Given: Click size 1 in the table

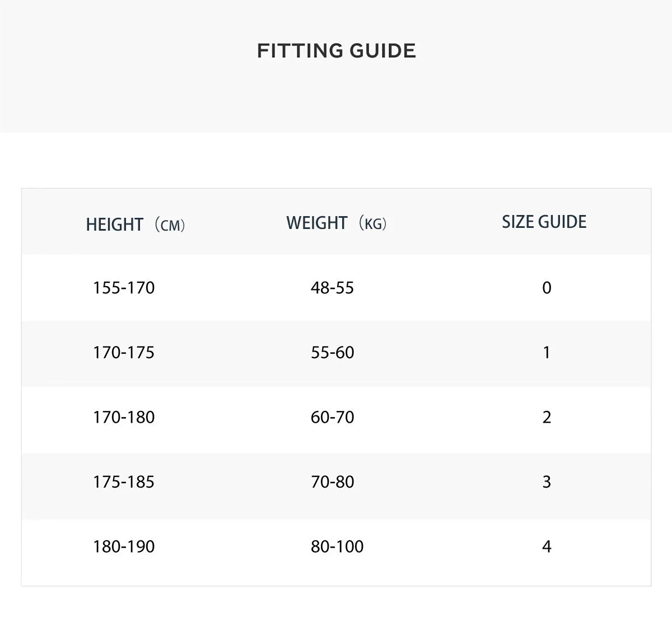Looking at the screenshot, I should coord(547,353).
